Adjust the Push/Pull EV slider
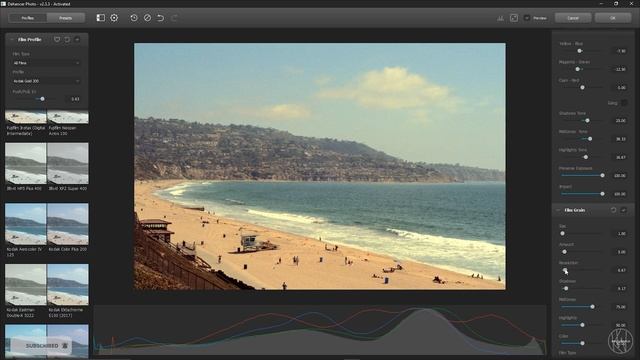This screenshot has height=360, width=640. click(42, 99)
